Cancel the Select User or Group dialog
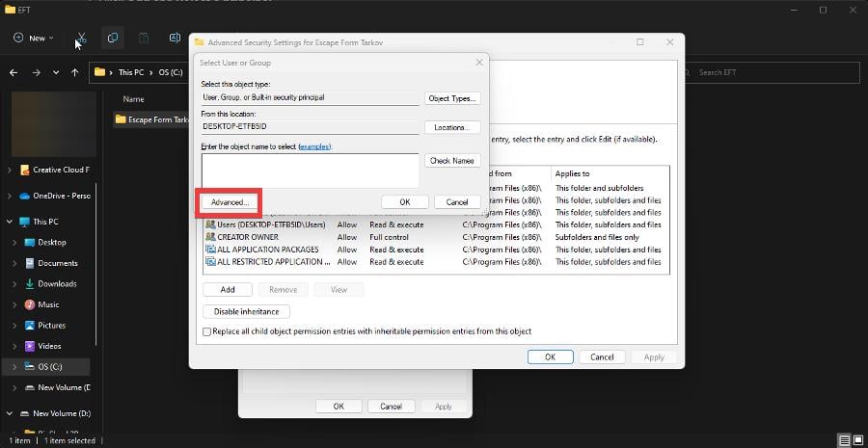This screenshot has height=448, width=868. click(x=457, y=202)
